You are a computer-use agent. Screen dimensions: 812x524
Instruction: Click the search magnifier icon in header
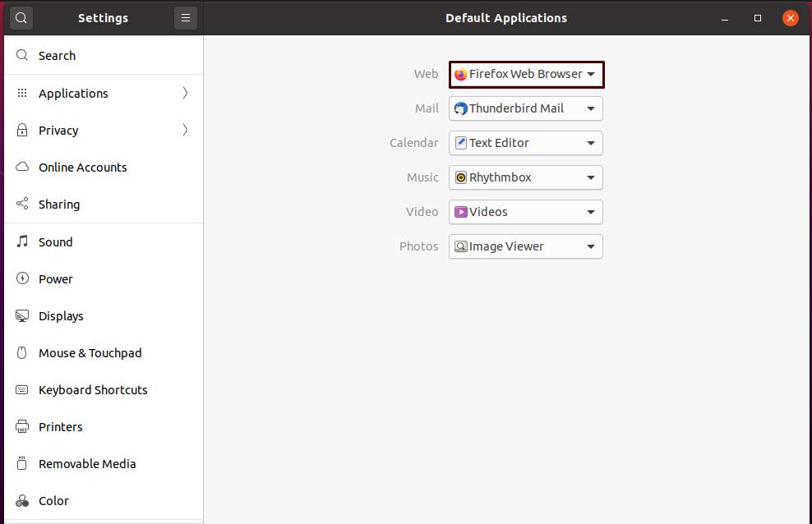pos(21,18)
